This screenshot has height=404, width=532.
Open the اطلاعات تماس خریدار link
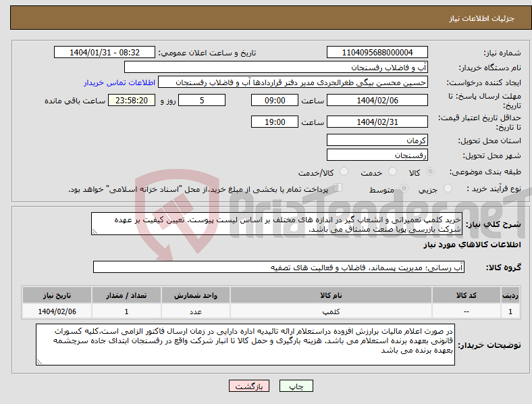pyautogui.click(x=119, y=82)
